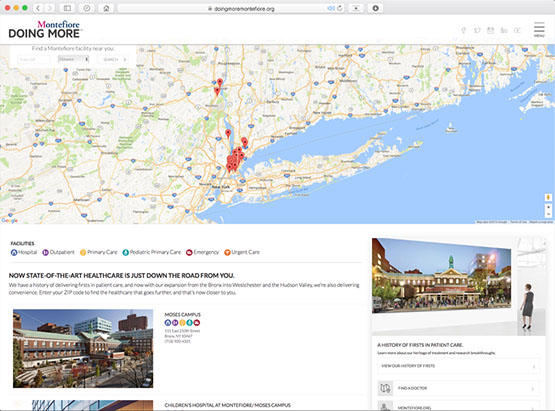Click the chevron on VIEW OUR HISTORY row
The height and width of the screenshot is (411, 555).
point(534,367)
